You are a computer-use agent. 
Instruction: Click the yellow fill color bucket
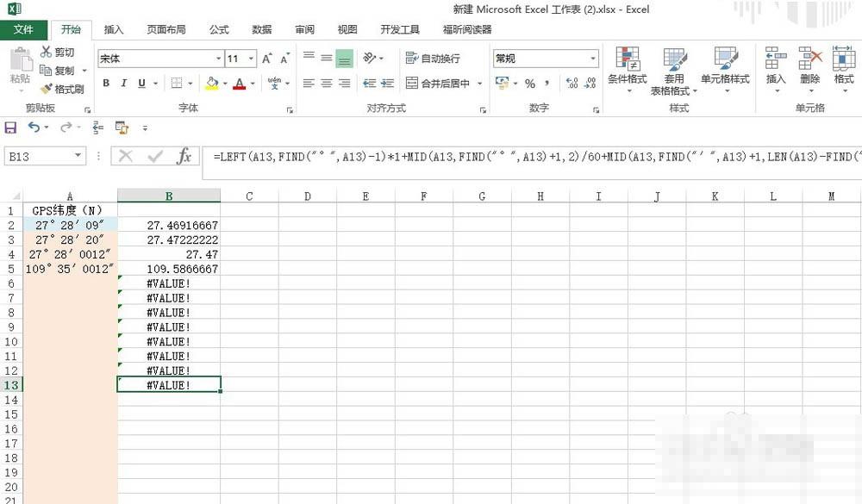(x=211, y=84)
